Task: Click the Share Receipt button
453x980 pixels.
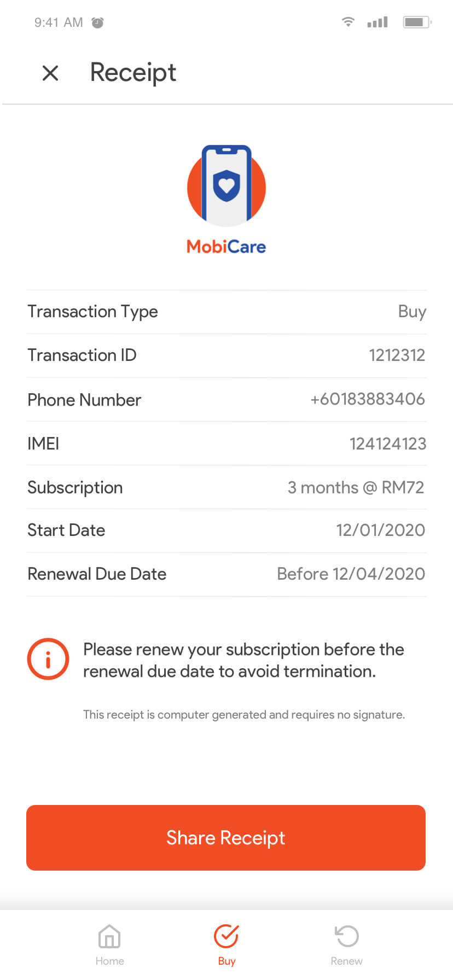Action: [226, 837]
